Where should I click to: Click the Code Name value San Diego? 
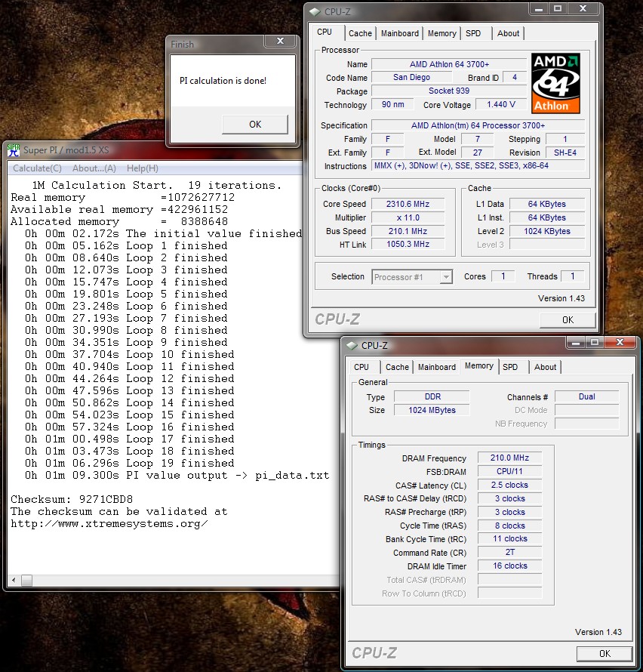point(411,77)
